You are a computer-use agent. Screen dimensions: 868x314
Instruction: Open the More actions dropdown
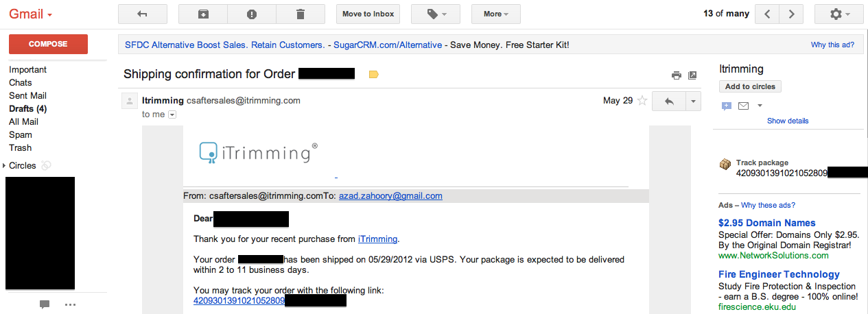[x=495, y=14]
